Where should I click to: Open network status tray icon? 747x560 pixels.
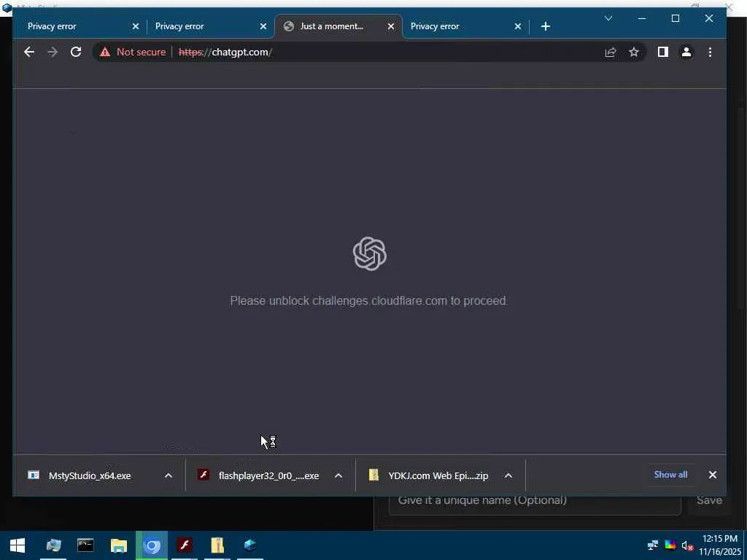[653, 545]
